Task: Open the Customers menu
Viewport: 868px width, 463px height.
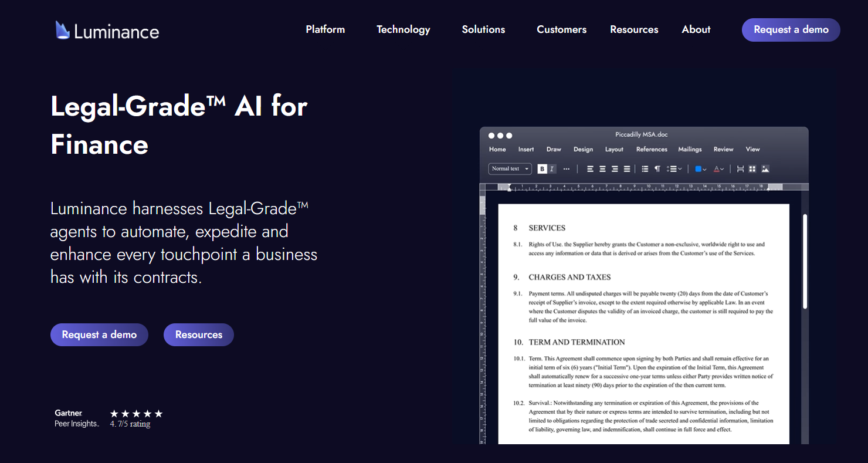Action: [x=562, y=29]
